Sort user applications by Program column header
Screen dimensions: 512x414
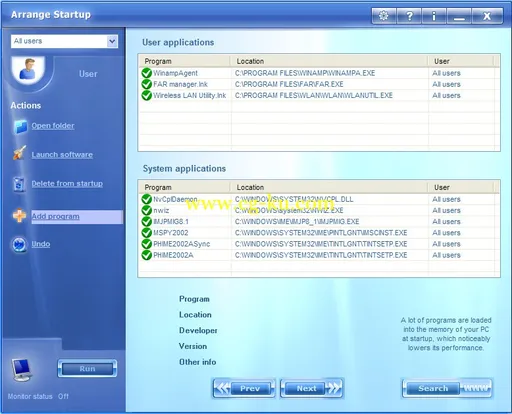point(185,61)
